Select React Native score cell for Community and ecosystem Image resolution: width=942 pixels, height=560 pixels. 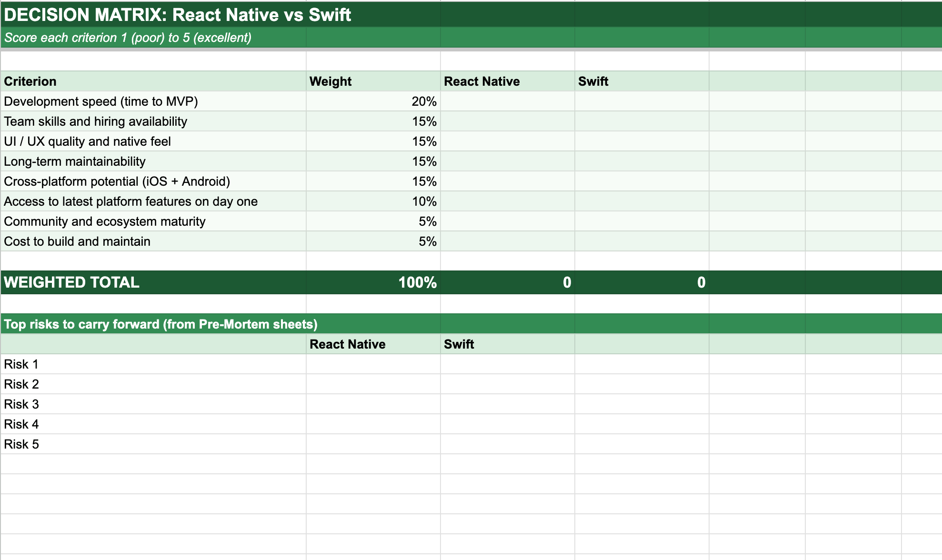coord(508,221)
